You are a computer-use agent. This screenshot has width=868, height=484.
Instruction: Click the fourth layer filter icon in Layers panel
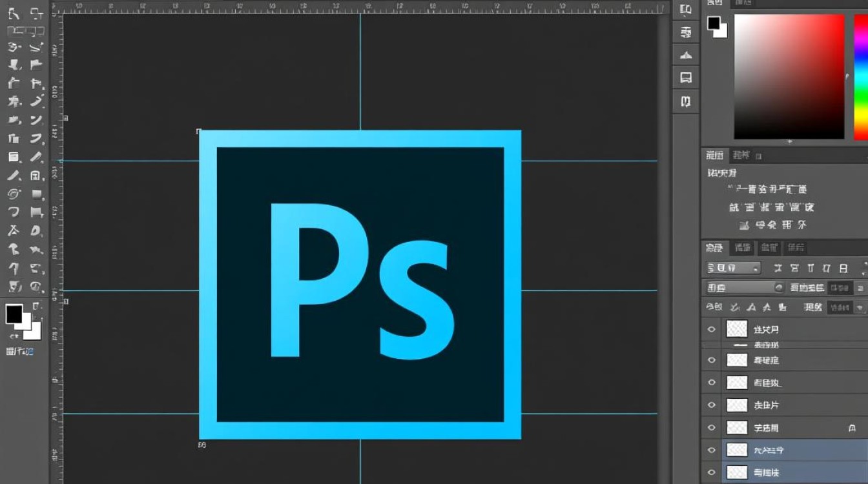coord(827,268)
